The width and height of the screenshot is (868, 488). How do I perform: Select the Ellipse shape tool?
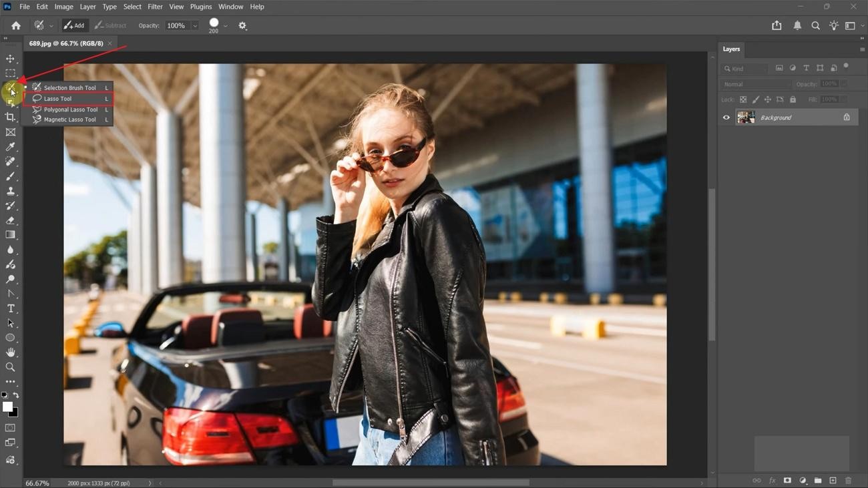(10, 338)
